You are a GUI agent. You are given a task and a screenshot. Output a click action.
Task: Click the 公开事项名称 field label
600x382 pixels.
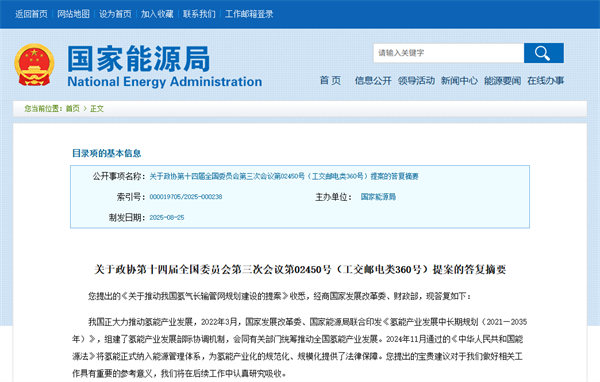point(119,176)
